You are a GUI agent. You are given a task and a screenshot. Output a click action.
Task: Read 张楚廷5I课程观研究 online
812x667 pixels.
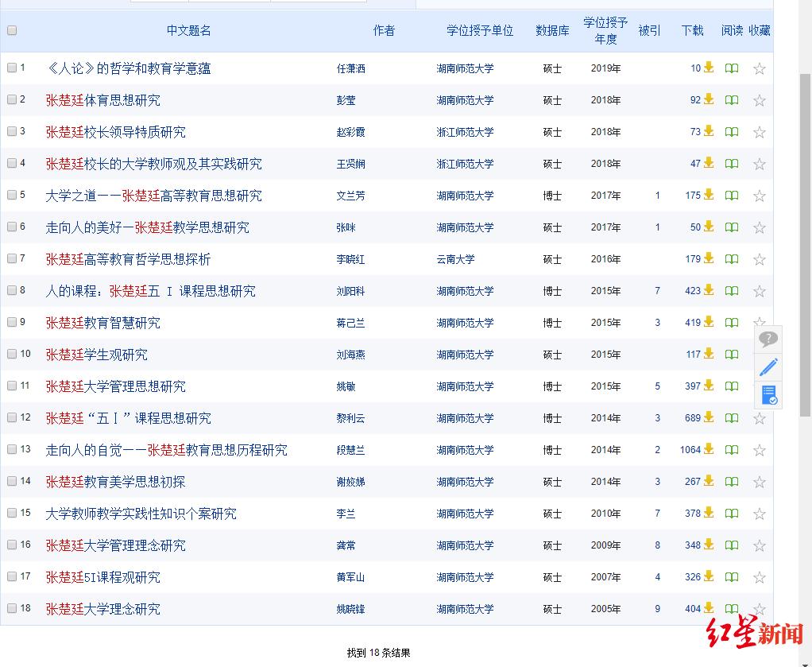731,577
